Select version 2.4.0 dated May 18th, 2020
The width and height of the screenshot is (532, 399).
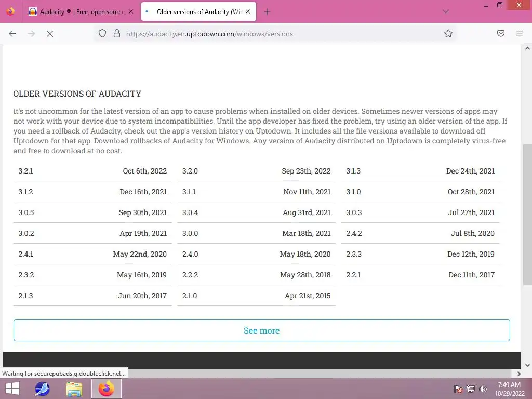(257, 254)
